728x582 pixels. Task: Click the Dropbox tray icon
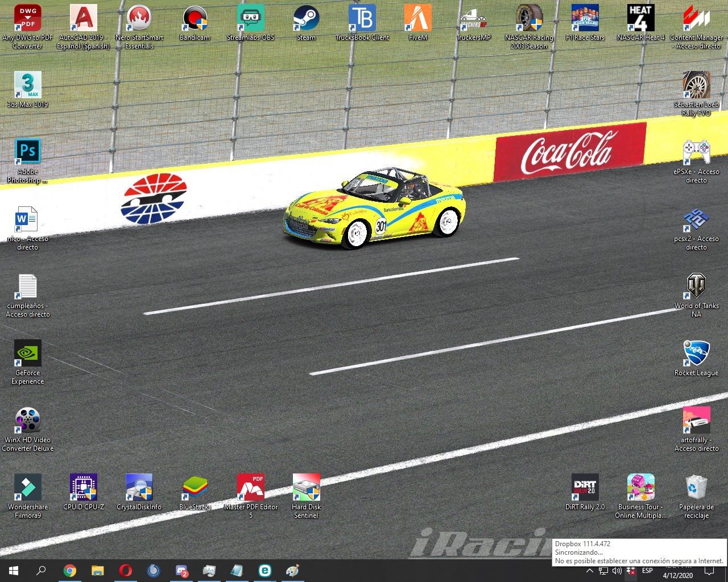point(631,571)
